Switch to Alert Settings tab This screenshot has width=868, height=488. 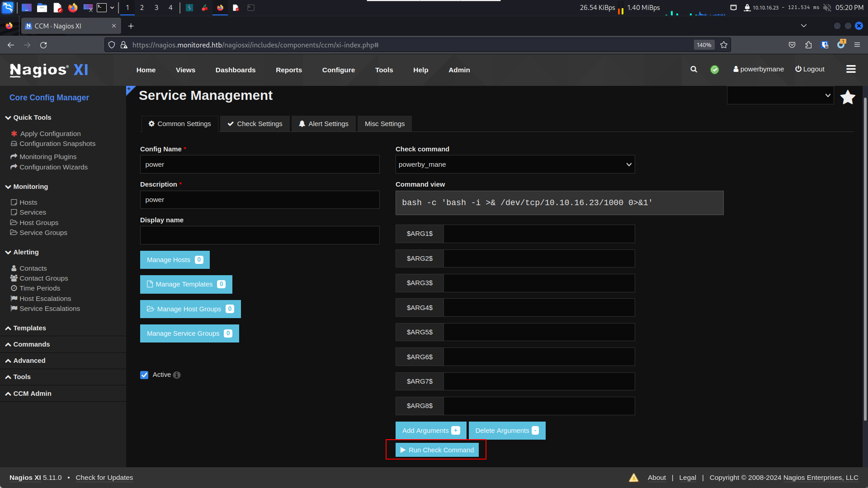click(324, 124)
